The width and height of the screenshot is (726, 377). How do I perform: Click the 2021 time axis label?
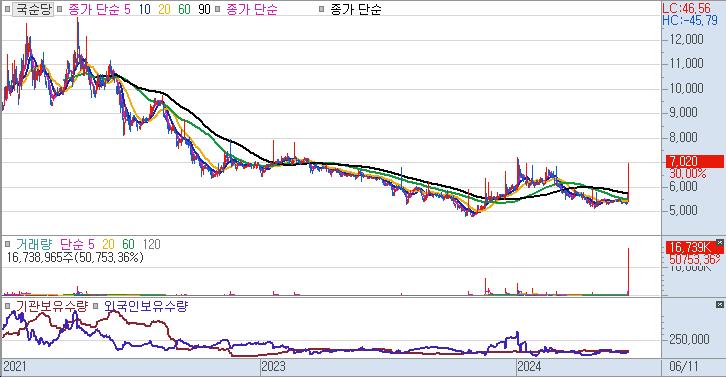tap(14, 367)
